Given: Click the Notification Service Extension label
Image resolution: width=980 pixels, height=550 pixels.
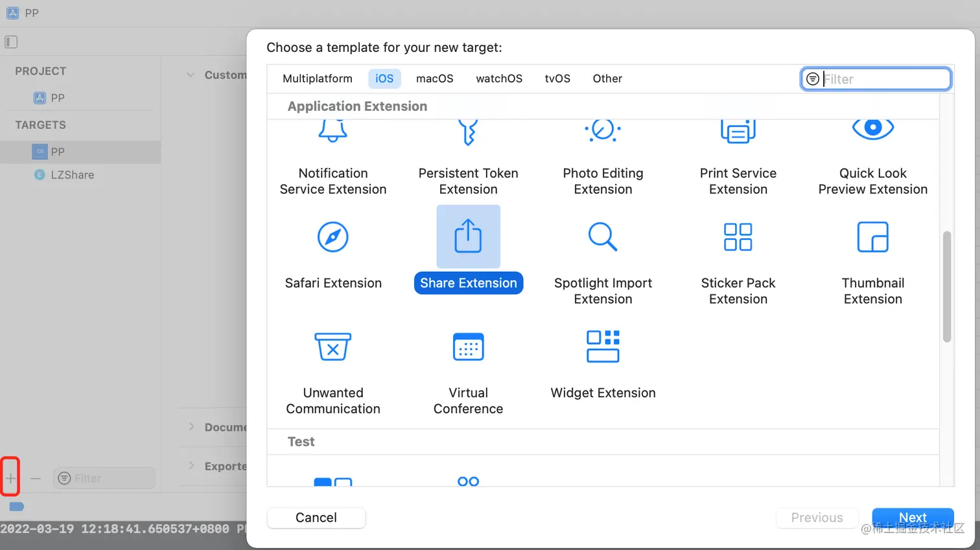Looking at the screenshot, I should coord(333,182).
